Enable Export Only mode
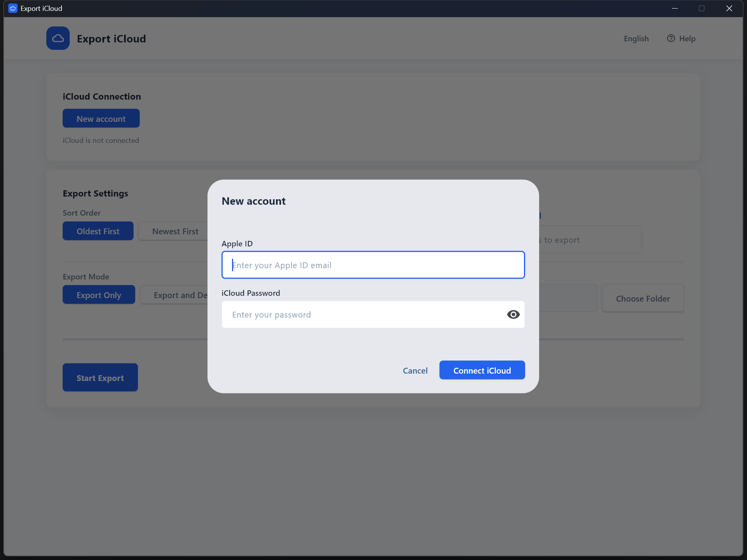 98,295
